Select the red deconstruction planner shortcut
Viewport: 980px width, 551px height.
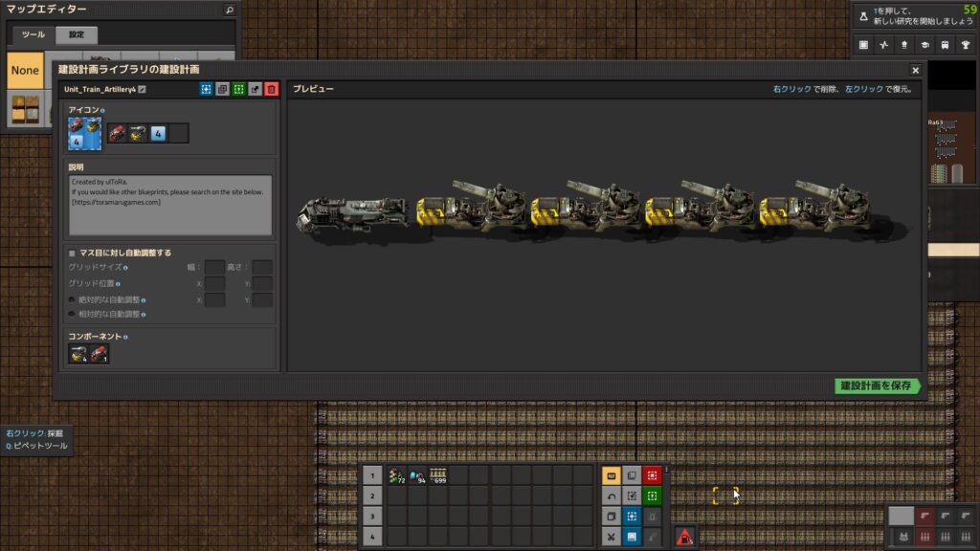652,475
